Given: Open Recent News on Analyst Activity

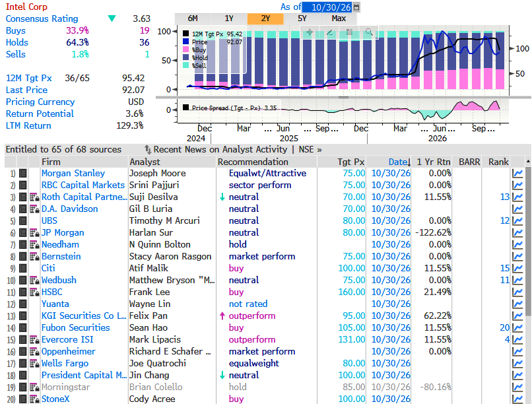Looking at the screenshot, I should [220, 149].
